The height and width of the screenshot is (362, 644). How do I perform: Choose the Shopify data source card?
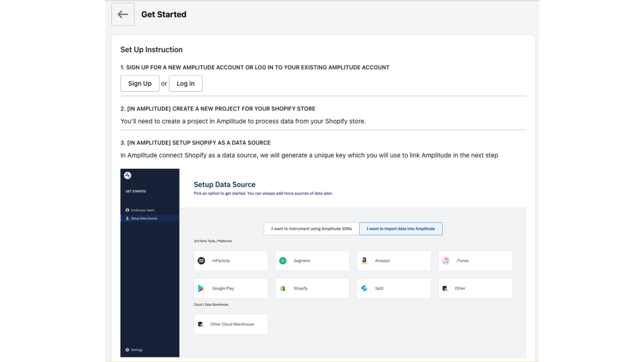(x=312, y=289)
